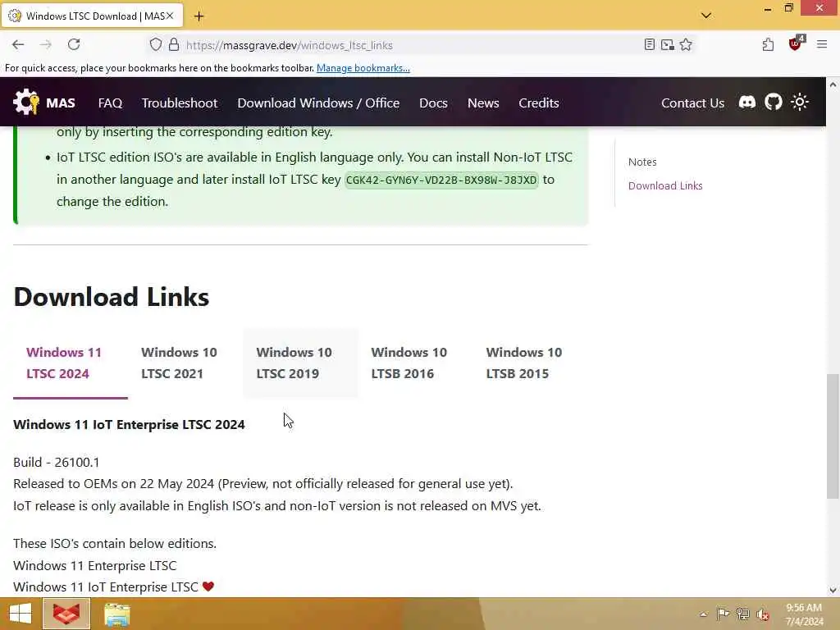Select the Windows 11 LTSC 2024 tab

(71, 363)
